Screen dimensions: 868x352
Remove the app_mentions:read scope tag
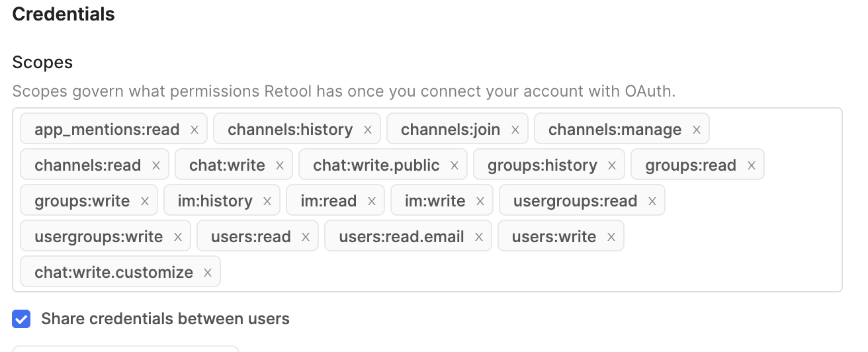195,130
